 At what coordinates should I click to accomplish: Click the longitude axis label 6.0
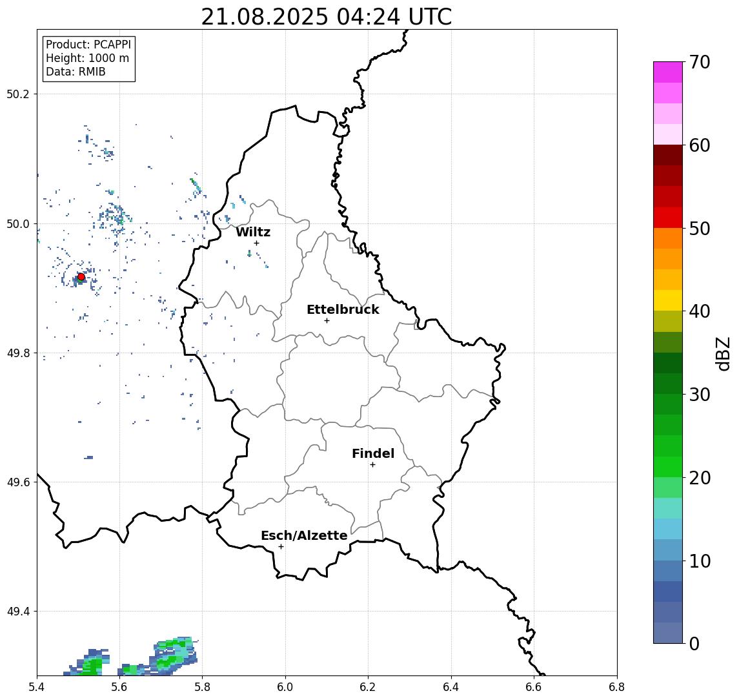[285, 687]
